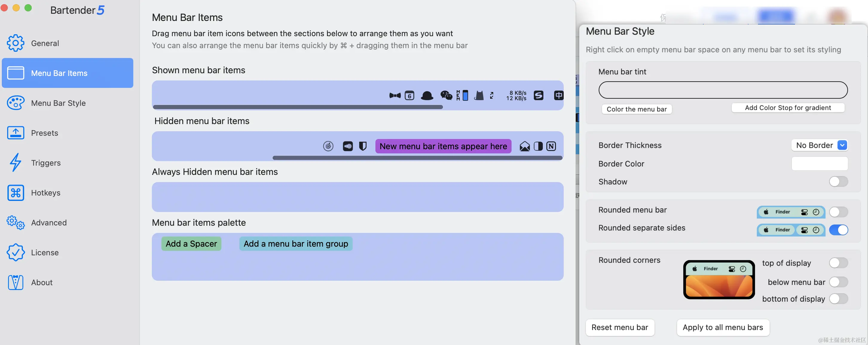Enable rounded corners at top of display
The height and width of the screenshot is (345, 868).
pos(838,263)
